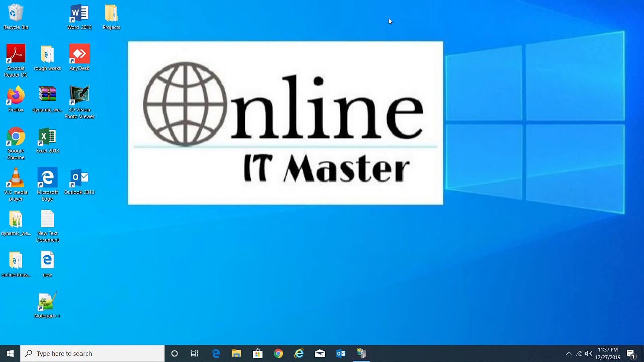Viewport: 644px width, 362px height.
Task: Open Microsoft Store from the taskbar
Action: 257,353
